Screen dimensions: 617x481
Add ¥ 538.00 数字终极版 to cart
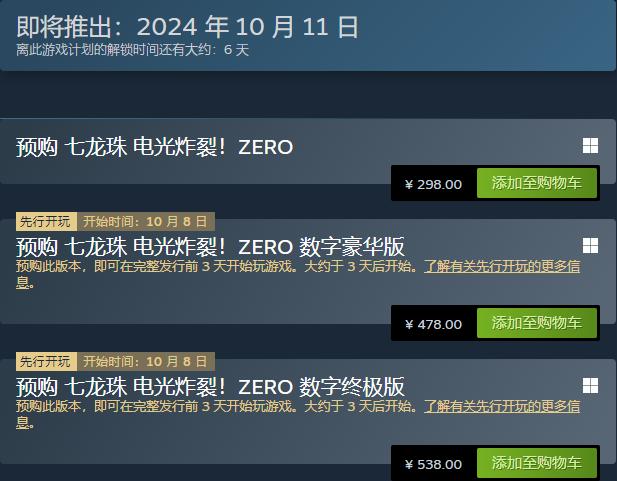pos(537,463)
